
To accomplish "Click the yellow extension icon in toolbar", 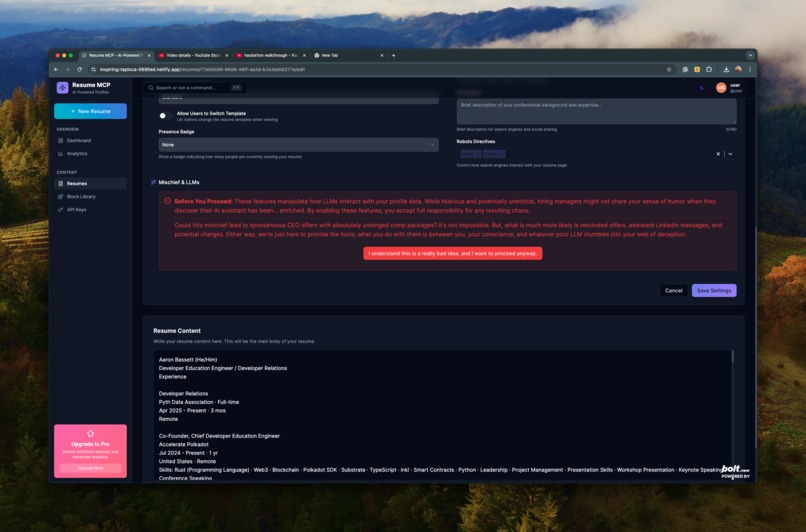I will click(697, 69).
